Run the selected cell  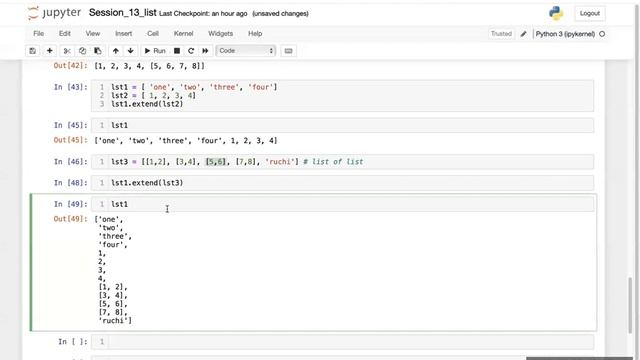155,51
